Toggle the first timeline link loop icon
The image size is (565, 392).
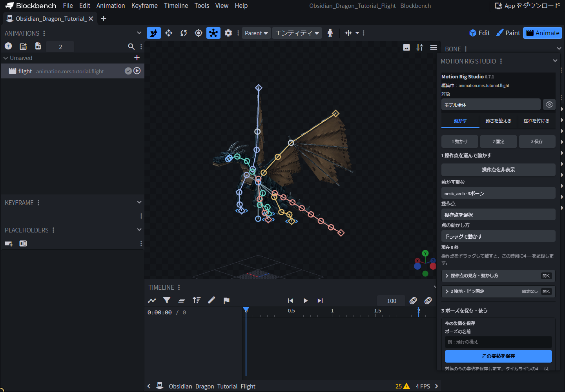[413, 301]
